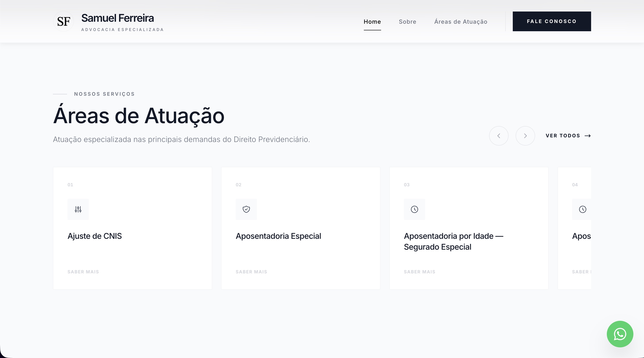This screenshot has height=358, width=644.
Task: Select the Home navigation item
Action: click(372, 22)
